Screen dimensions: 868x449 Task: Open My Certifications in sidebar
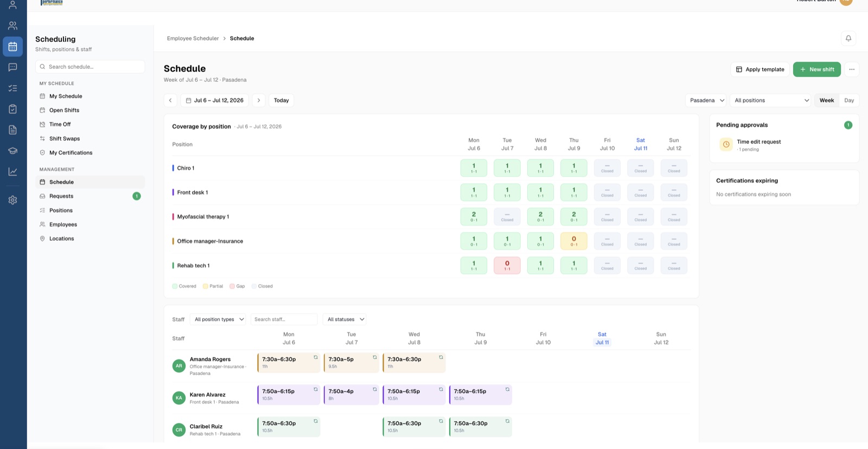(90, 152)
